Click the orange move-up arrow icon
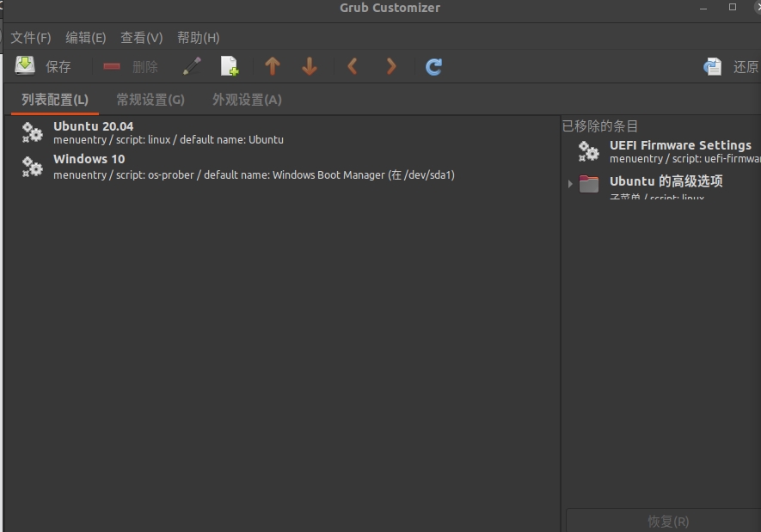Viewport: 761px width, 532px height. click(x=272, y=65)
